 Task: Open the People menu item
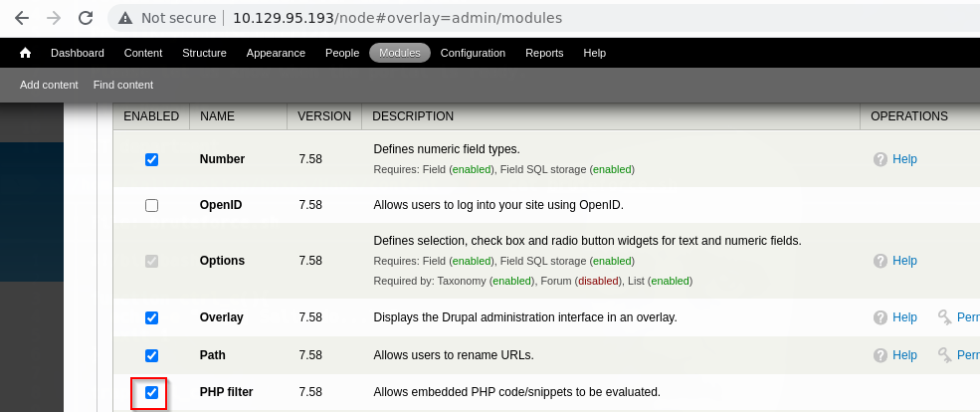(342, 53)
